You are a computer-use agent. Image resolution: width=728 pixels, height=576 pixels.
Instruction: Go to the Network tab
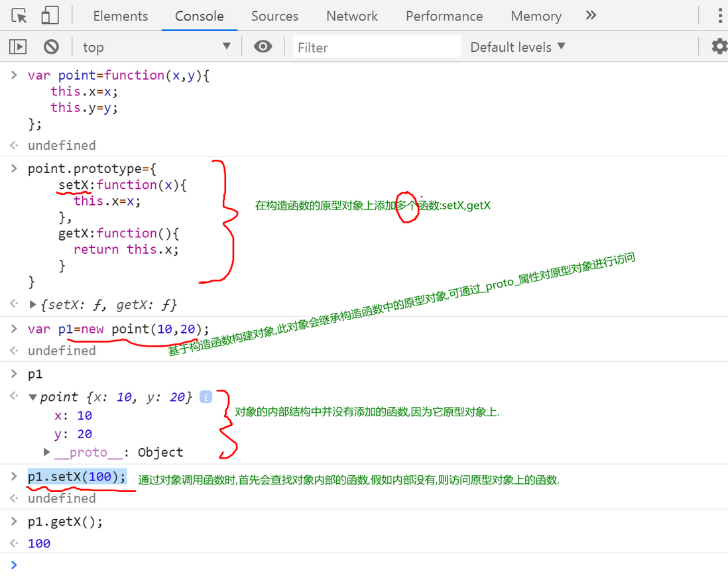click(x=352, y=17)
